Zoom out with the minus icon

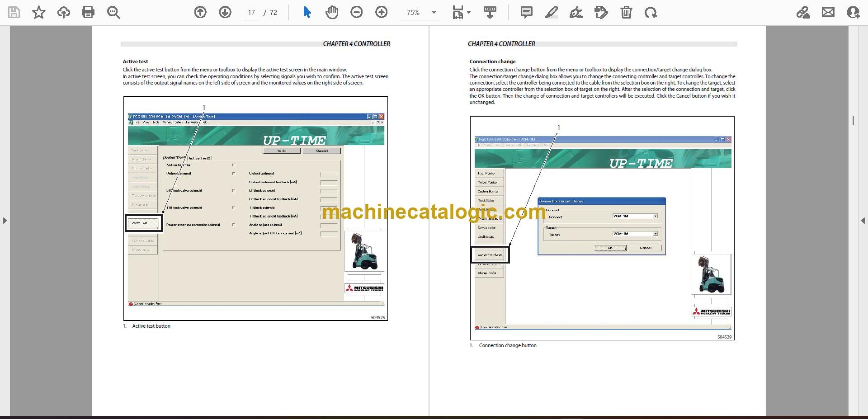pos(357,12)
